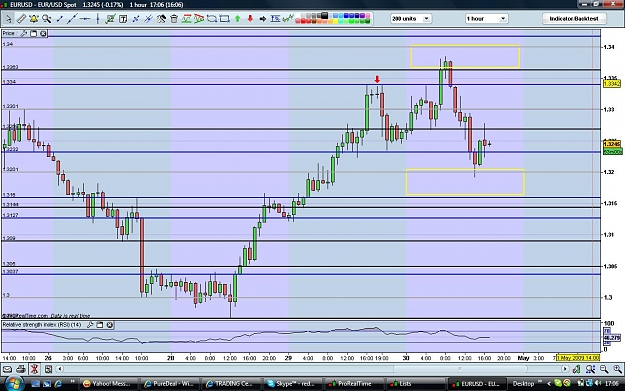Click the trash can delete icon
Screen dimensions: 625x391
(x=174, y=19)
